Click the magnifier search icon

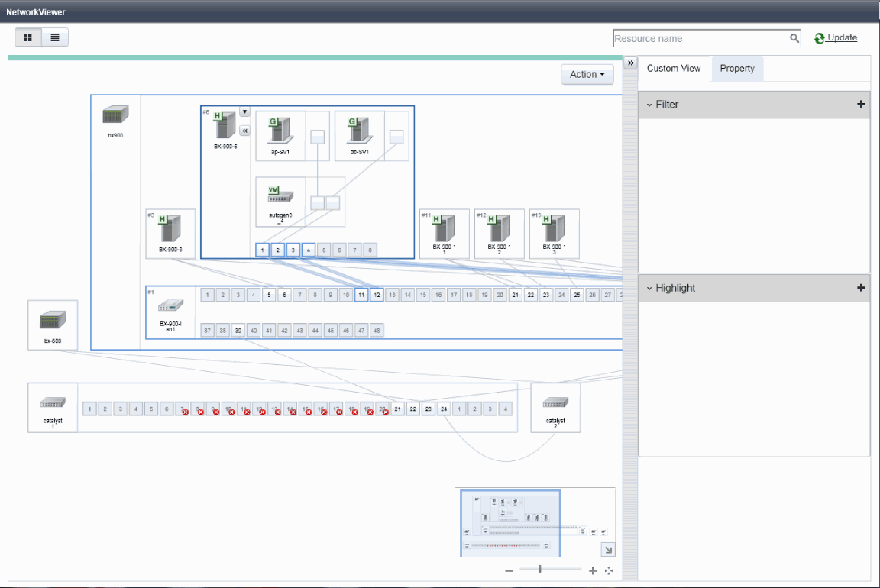click(794, 38)
